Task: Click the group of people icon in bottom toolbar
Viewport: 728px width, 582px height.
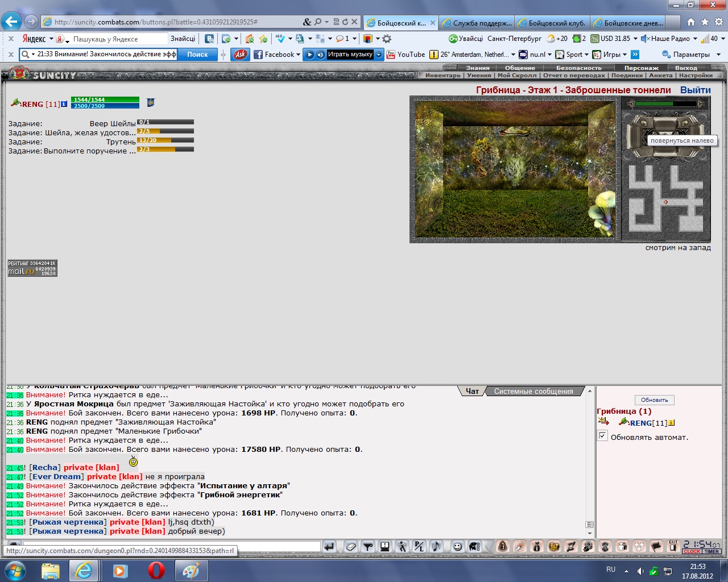Action: [x=639, y=547]
